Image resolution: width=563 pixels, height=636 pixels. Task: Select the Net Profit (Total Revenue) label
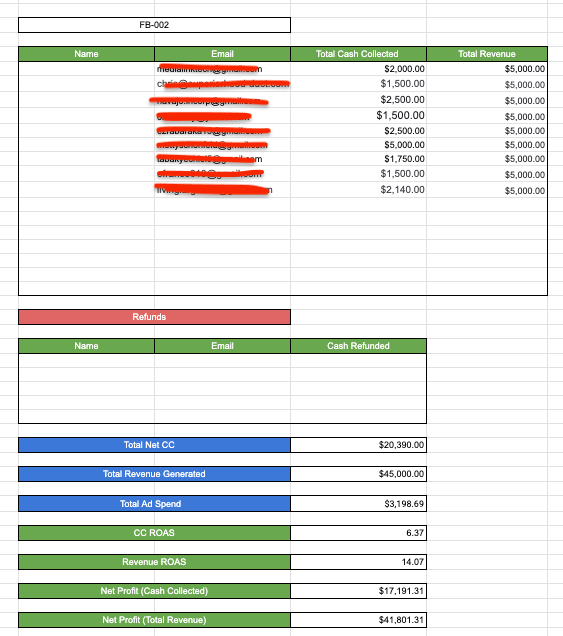(x=154, y=620)
